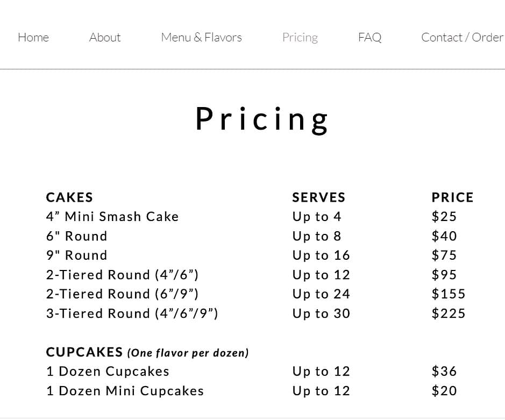Select the Pricing nav item
Viewport: 505px width, 420px height.
point(300,37)
